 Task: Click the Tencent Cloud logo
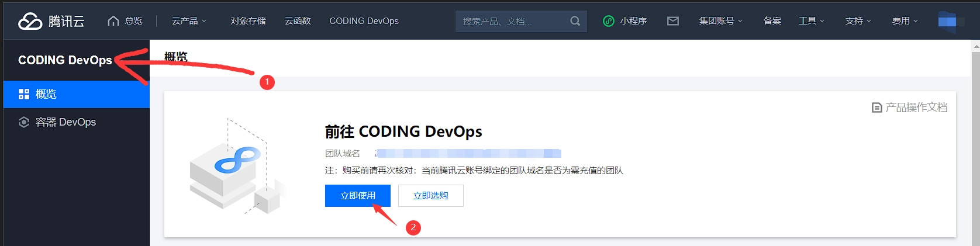[51, 21]
